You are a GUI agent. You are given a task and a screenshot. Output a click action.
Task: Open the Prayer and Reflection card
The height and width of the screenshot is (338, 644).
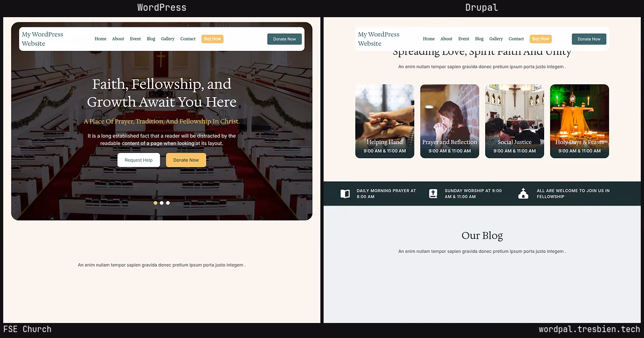click(x=450, y=121)
